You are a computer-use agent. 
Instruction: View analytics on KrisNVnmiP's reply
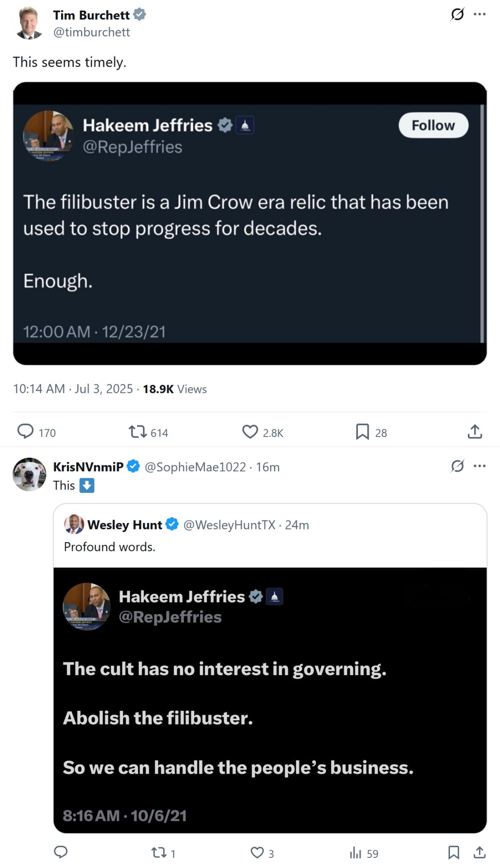click(355, 853)
